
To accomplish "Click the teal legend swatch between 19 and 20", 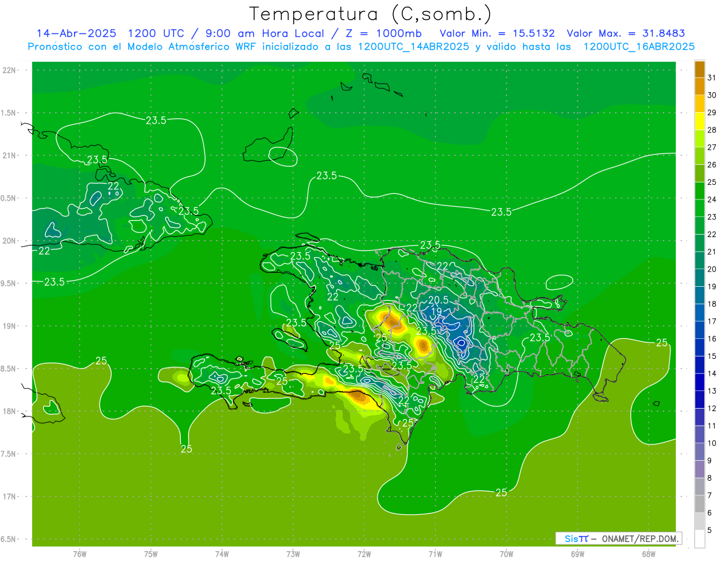I will click(699, 278).
